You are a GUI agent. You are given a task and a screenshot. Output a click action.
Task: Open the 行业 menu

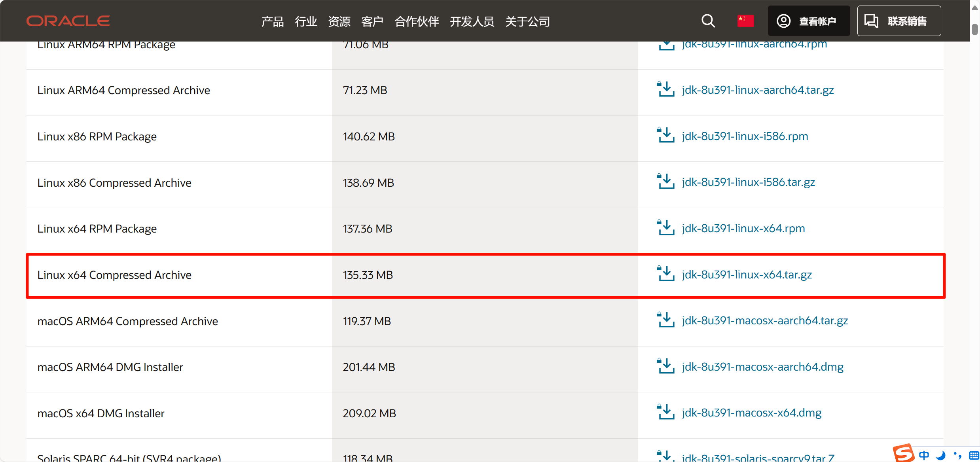tap(306, 21)
